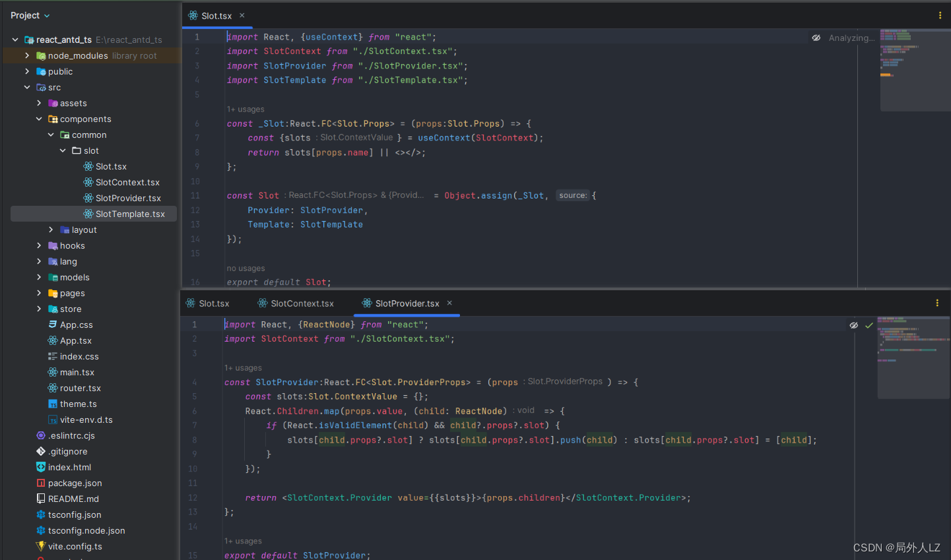This screenshot has width=951, height=560.
Task: Click the App.tsx React file icon
Action: [x=53, y=340]
